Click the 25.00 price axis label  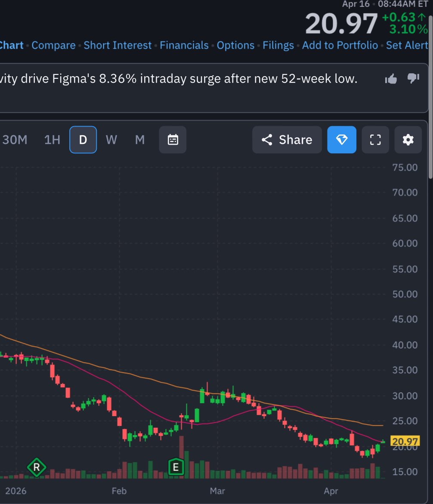click(x=405, y=421)
